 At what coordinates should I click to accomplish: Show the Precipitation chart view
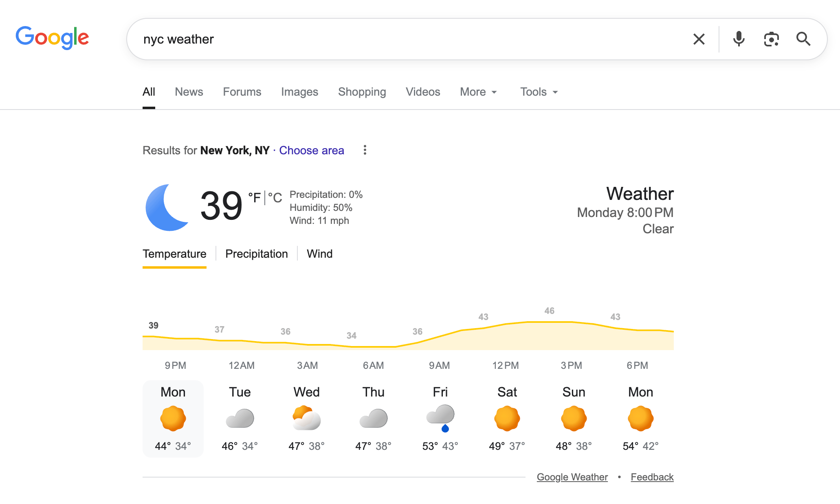[x=256, y=254]
